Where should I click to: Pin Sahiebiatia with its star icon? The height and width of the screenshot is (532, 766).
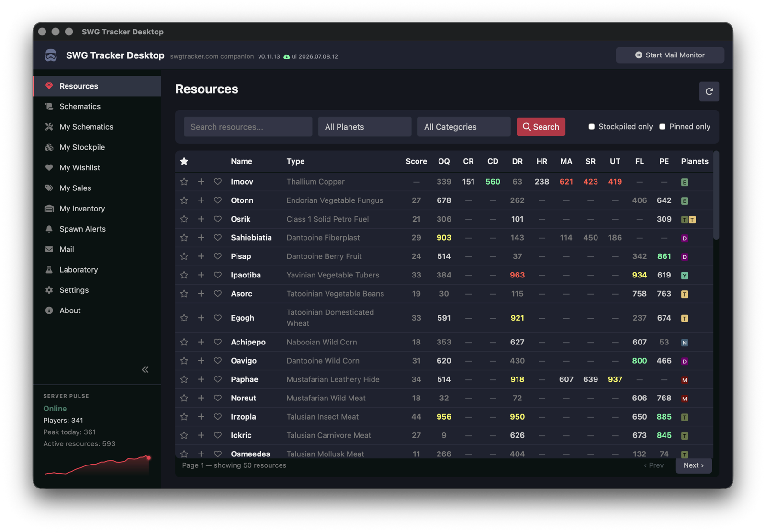[184, 238]
